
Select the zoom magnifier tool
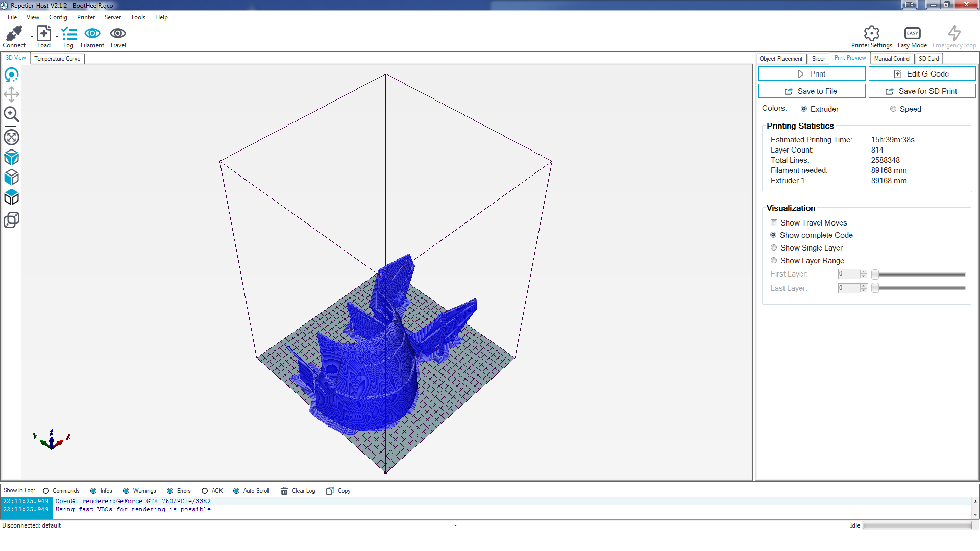pos(11,114)
